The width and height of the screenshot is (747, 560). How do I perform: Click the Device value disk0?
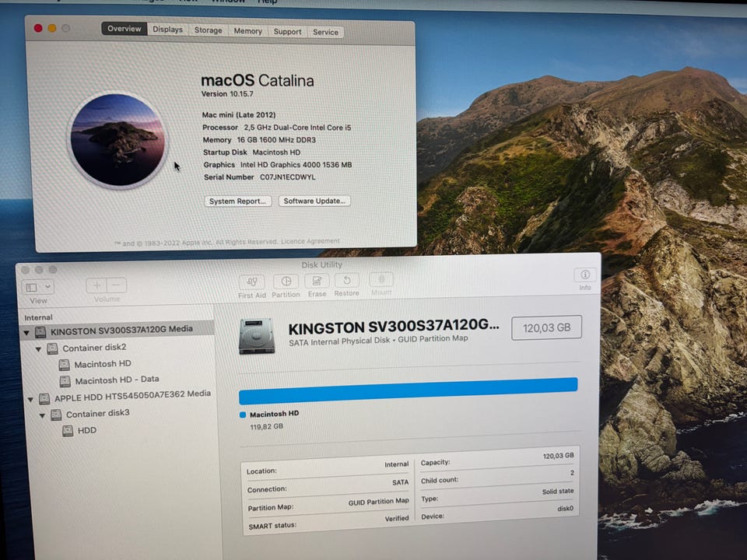click(566, 509)
